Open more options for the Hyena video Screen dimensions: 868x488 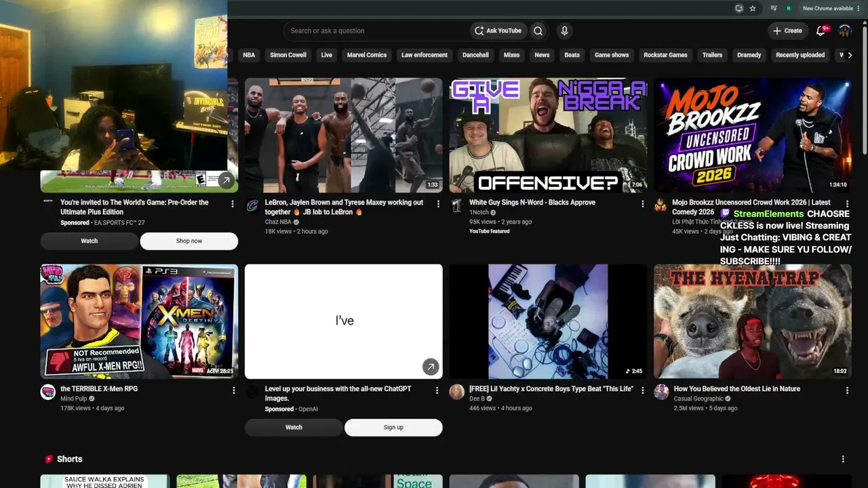[x=847, y=390]
